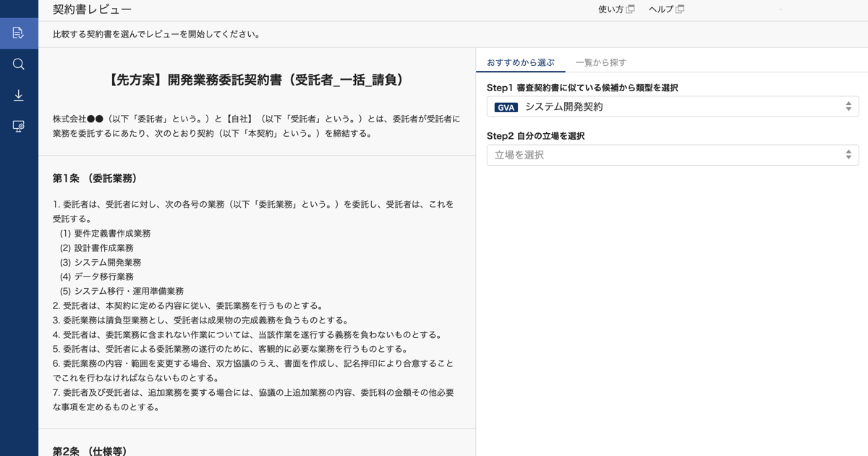The image size is (868, 456).
Task: Click the 第1条 (委託業務) heading
Action: pyautogui.click(x=95, y=178)
